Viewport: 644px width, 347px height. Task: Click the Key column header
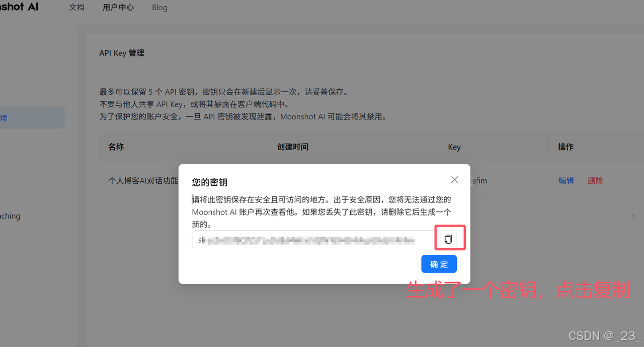point(454,147)
